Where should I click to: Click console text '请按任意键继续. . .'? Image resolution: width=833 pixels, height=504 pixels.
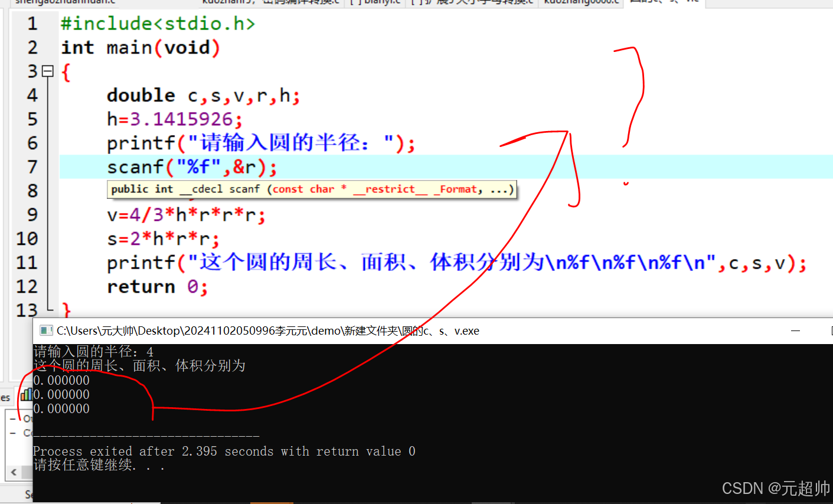click(99, 466)
